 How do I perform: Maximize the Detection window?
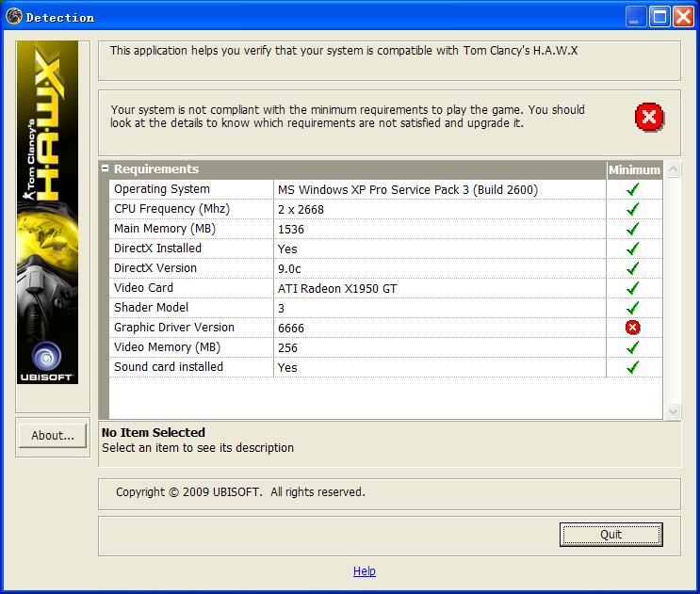pyautogui.click(x=659, y=17)
